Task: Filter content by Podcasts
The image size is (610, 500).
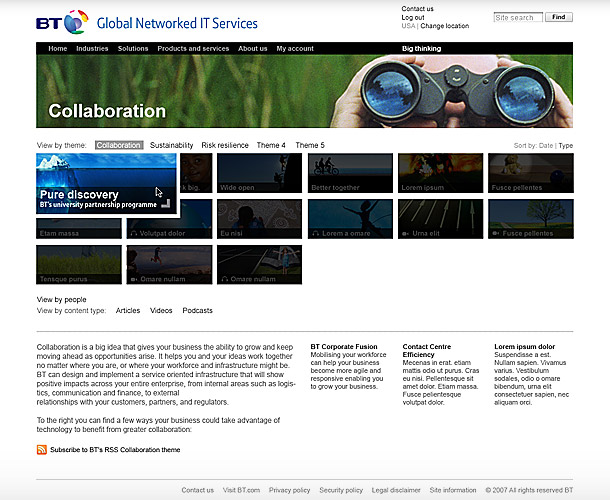Action: 197,311
